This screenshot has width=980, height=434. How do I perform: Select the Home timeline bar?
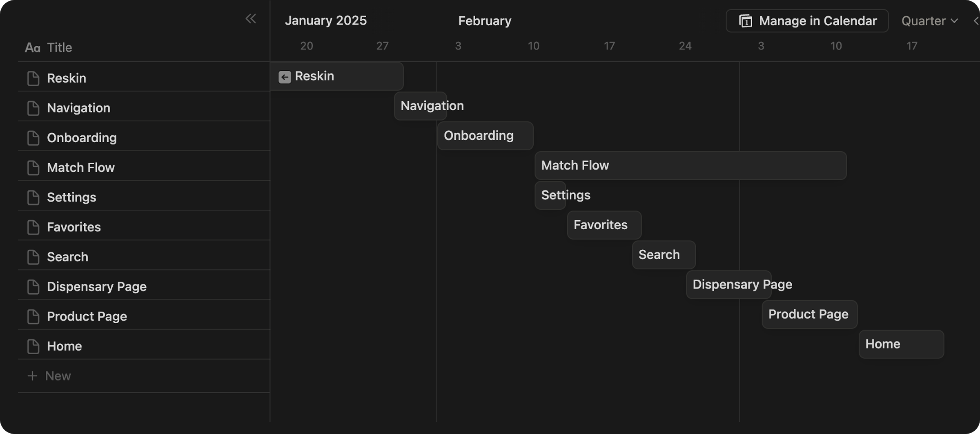pos(901,344)
